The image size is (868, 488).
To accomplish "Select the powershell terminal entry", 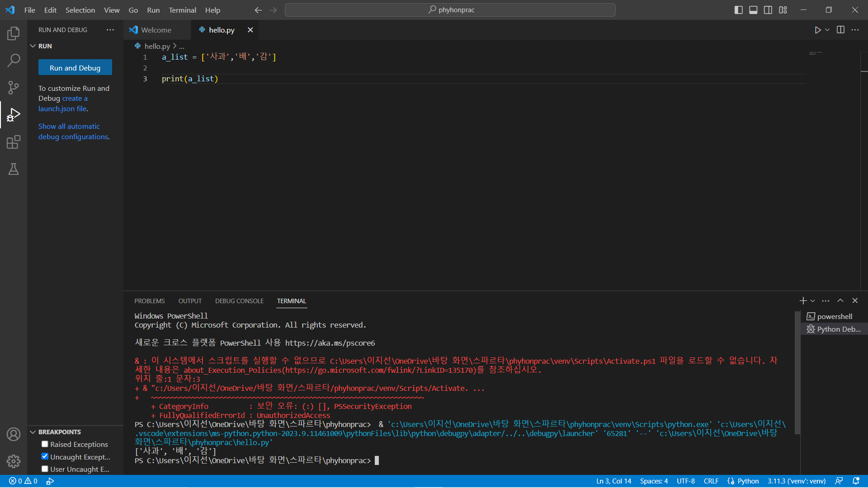I will coord(834,316).
